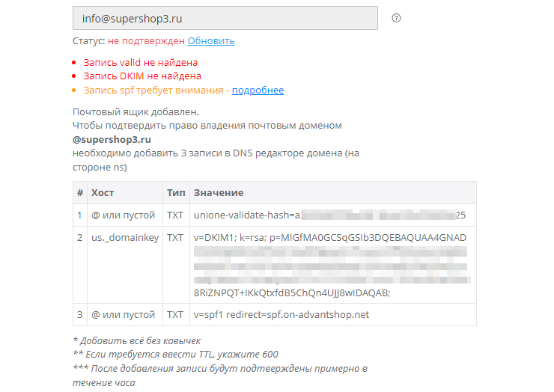Click the v=spf1 redirect value cell
The image size is (554, 392).
281,314
